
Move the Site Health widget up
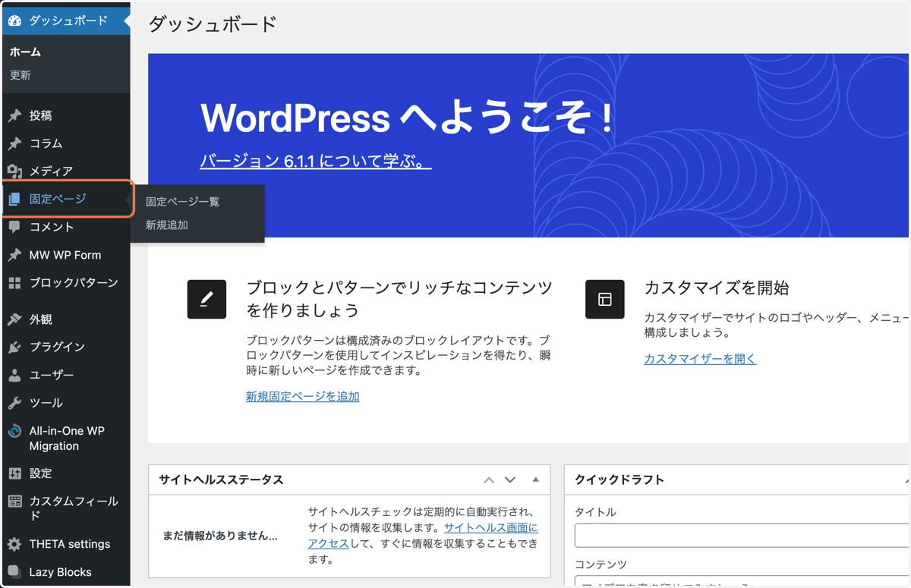(x=489, y=480)
